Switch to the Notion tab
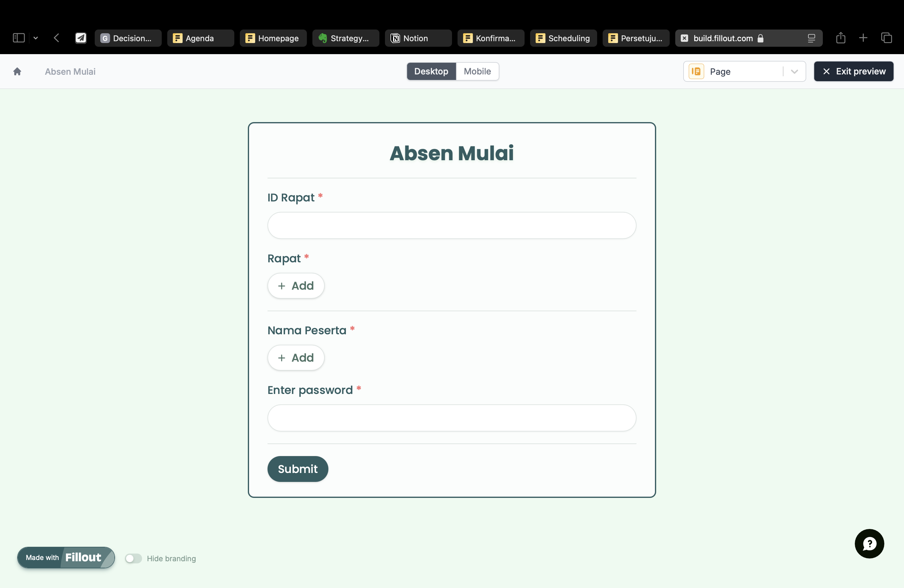 coord(418,38)
